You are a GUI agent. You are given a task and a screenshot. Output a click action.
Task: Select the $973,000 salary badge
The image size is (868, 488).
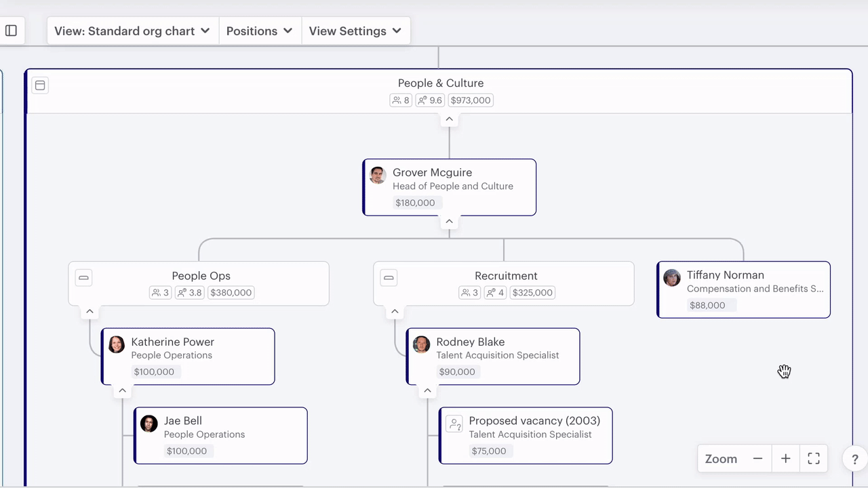click(470, 100)
